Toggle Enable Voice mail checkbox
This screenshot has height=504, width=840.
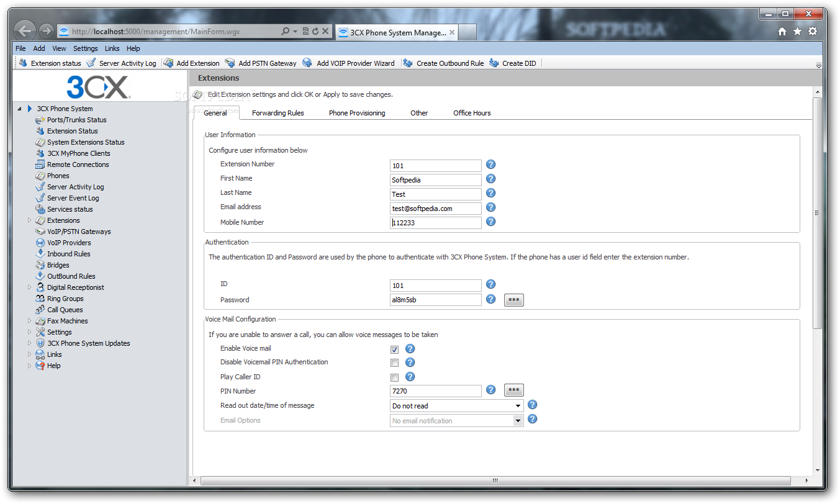tap(394, 349)
